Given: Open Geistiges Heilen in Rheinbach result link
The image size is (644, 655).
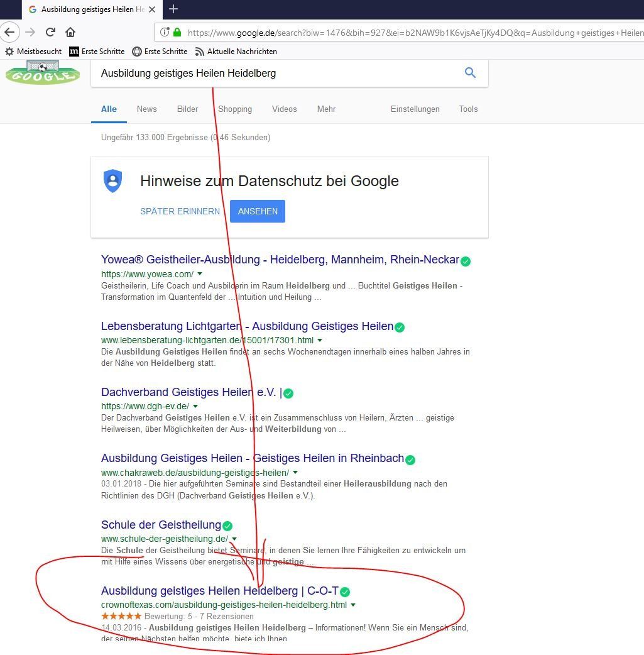Looking at the screenshot, I should click(x=253, y=458).
